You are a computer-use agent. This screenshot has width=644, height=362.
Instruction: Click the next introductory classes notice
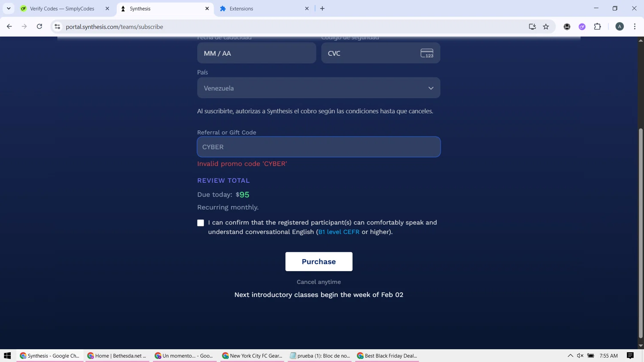pyautogui.click(x=319, y=295)
